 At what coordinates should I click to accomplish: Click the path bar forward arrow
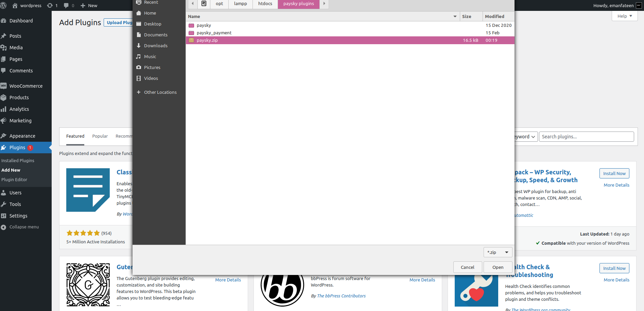coord(324,4)
